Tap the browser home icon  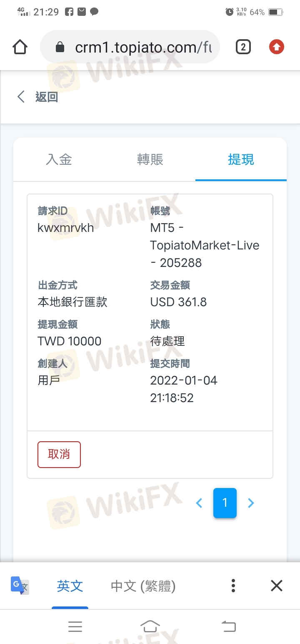click(x=20, y=47)
